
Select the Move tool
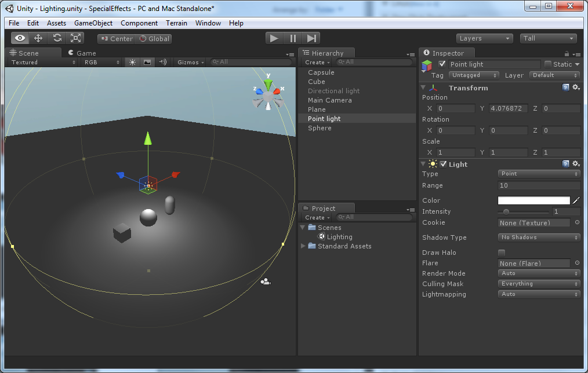[38, 38]
